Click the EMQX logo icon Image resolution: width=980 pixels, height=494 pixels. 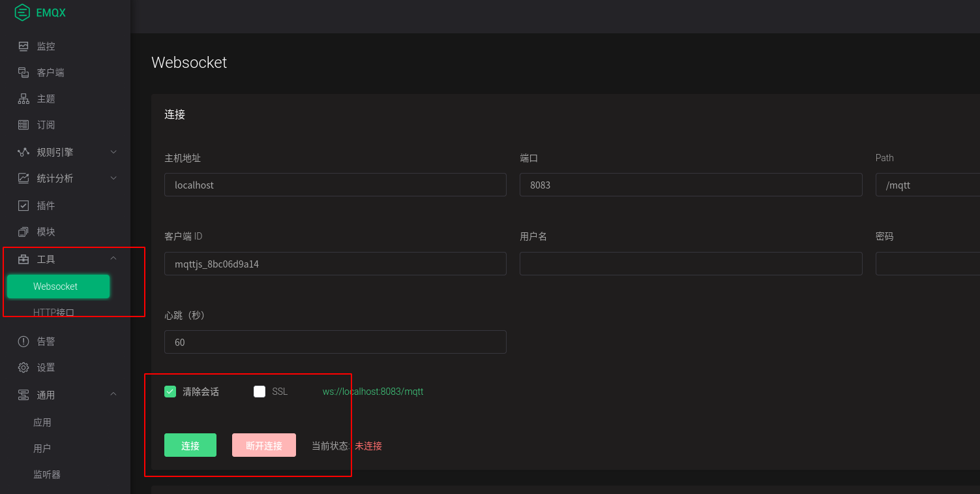[23, 12]
